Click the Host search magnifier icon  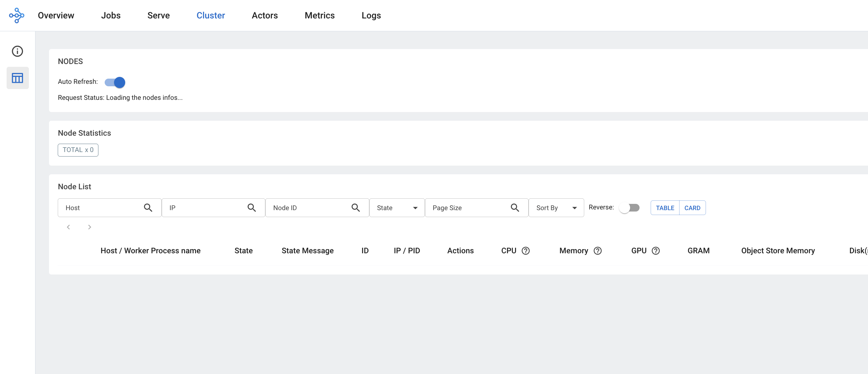coord(148,208)
